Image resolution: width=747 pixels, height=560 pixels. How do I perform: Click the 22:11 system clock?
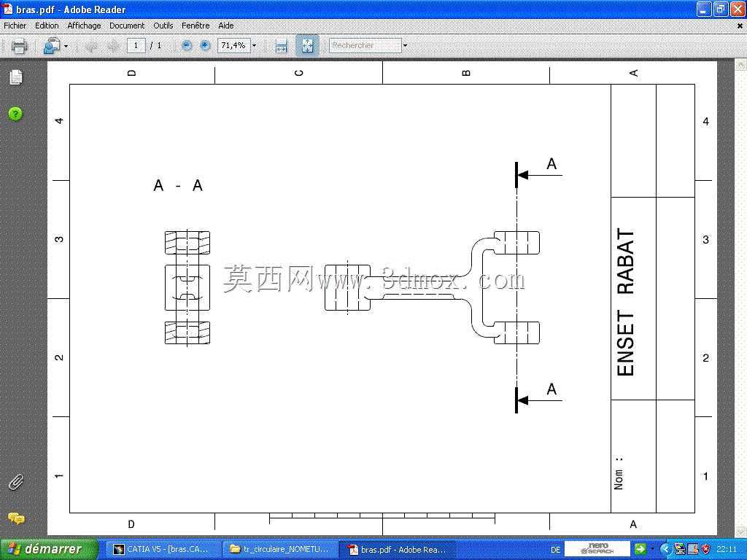click(x=727, y=550)
